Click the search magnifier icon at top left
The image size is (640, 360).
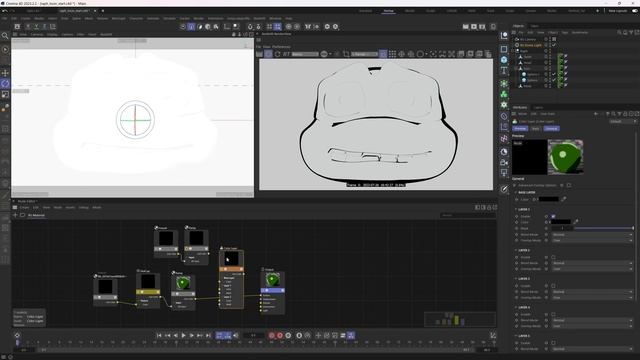click(5, 36)
